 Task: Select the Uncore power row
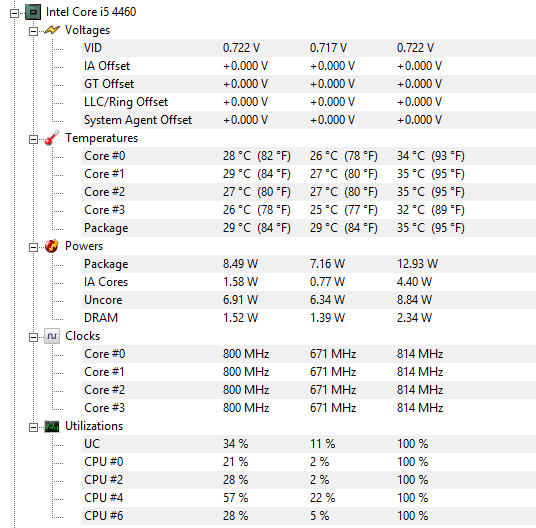(309, 300)
